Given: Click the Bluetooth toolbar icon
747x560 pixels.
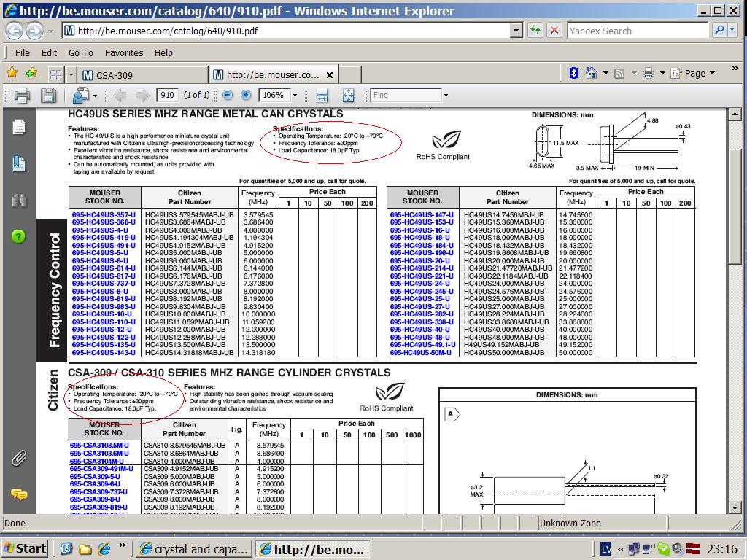Looking at the screenshot, I should [573, 74].
